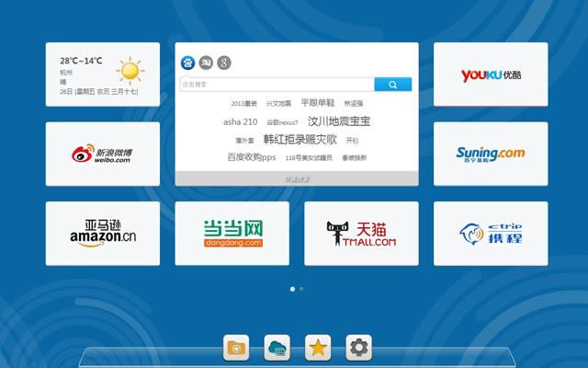Click hot search term "平跟单鞋"
Image resolution: width=588 pixels, height=368 pixels.
click(318, 102)
